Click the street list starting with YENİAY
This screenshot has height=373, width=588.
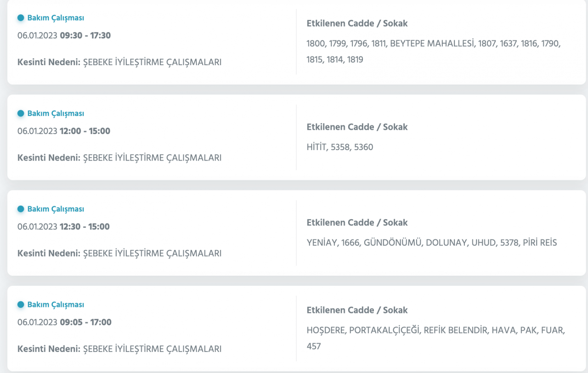point(431,243)
